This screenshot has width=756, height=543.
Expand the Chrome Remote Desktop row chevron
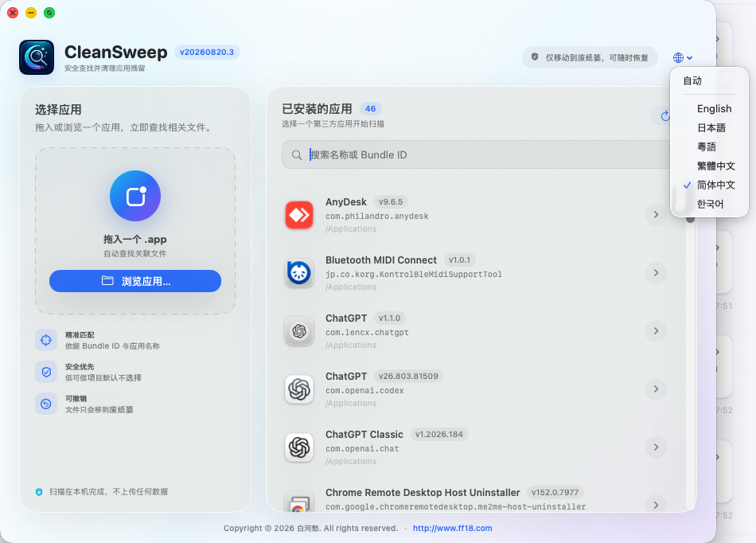[656, 505]
